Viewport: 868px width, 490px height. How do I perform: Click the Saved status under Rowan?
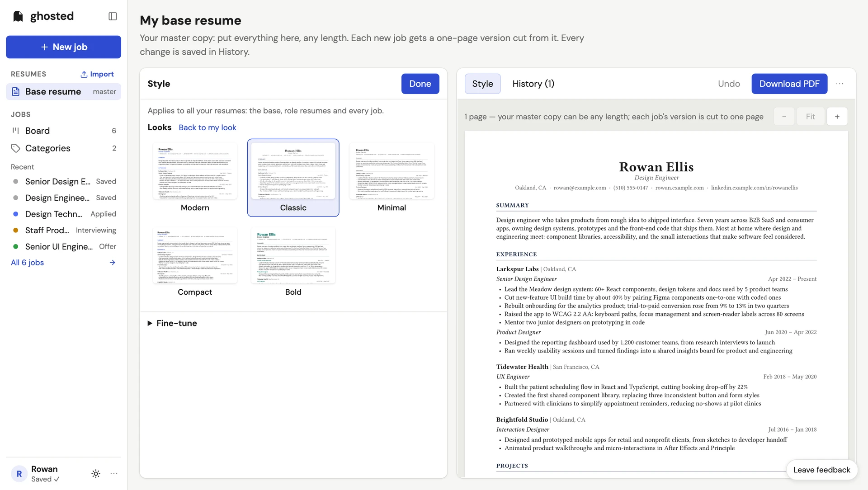tap(45, 479)
